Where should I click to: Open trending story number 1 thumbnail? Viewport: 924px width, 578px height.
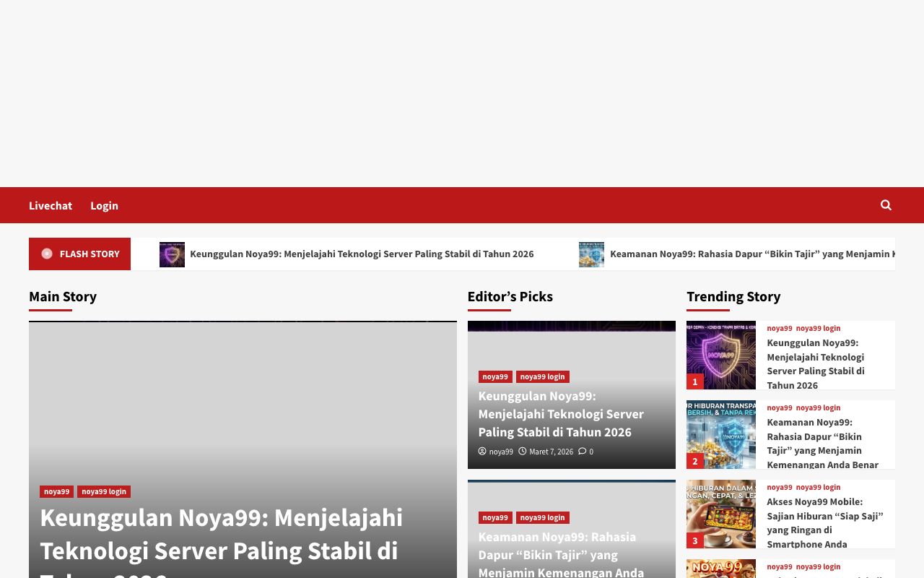click(720, 355)
